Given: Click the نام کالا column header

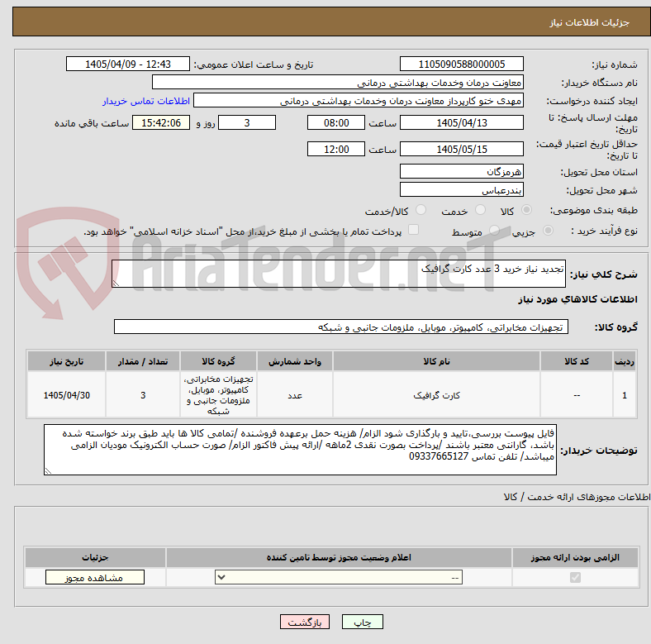Looking at the screenshot, I should [436, 361].
